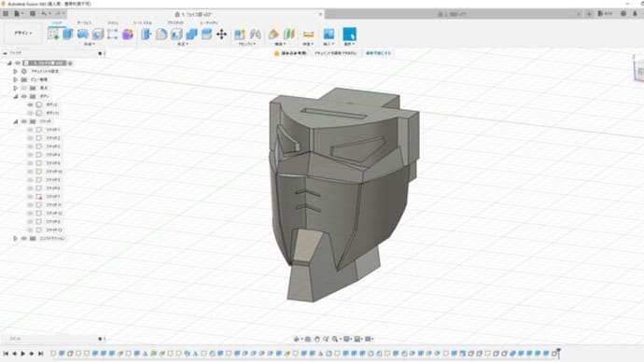644x362 pixels.
Task: Open the Data Panel grid icon
Action: [6, 14]
